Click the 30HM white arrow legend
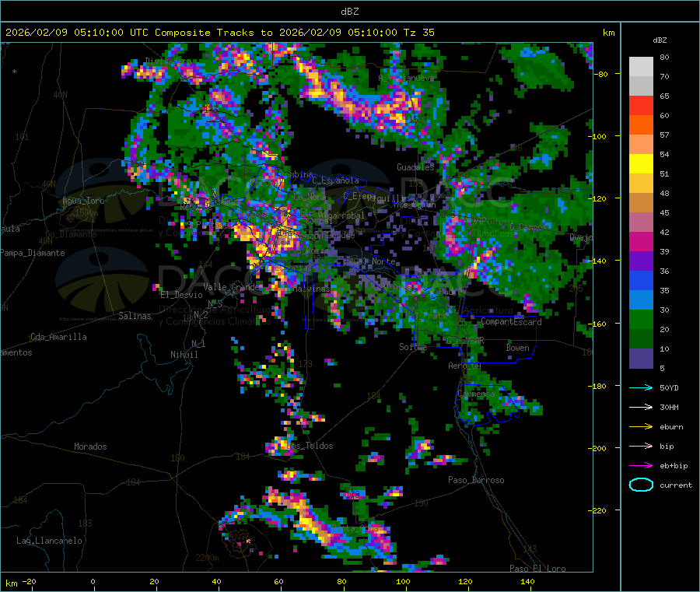This screenshot has width=700, height=592. pos(641,407)
